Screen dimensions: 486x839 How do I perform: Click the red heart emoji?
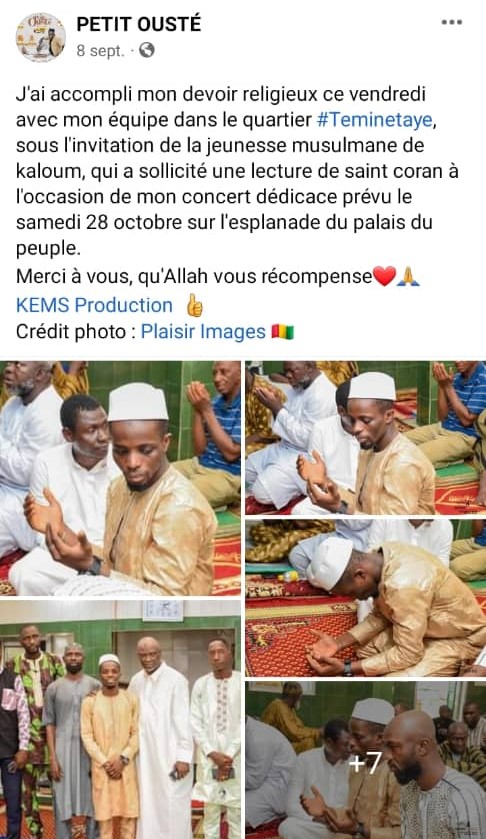coord(384,277)
